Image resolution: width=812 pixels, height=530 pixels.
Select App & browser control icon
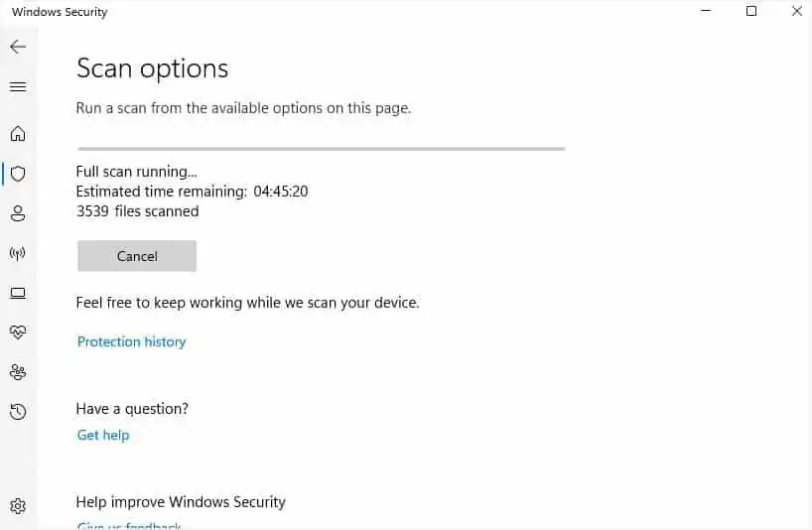coord(18,293)
